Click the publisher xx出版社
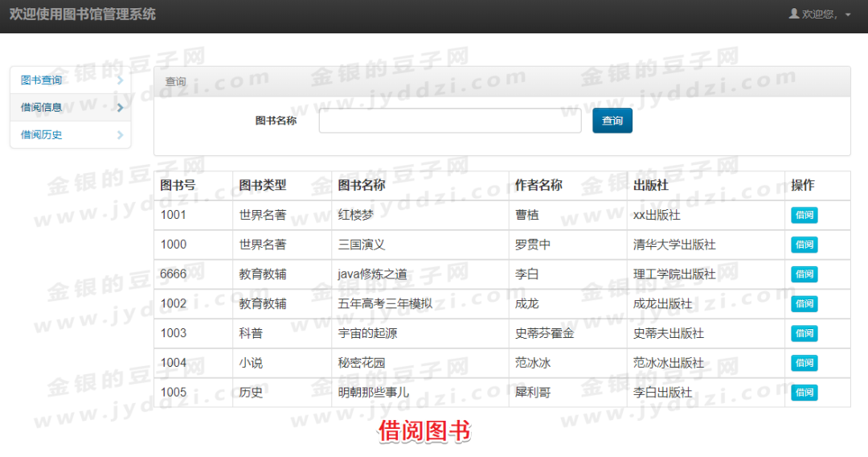868x457 pixels. point(657,215)
